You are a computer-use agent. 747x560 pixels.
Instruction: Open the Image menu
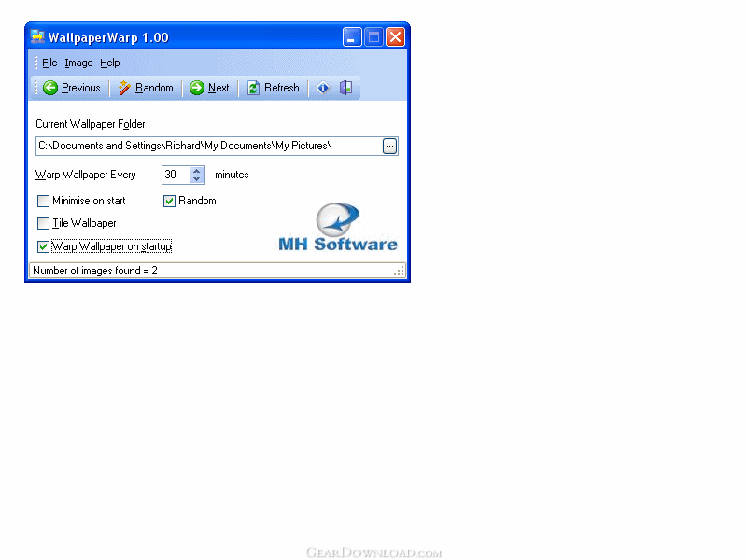click(78, 63)
